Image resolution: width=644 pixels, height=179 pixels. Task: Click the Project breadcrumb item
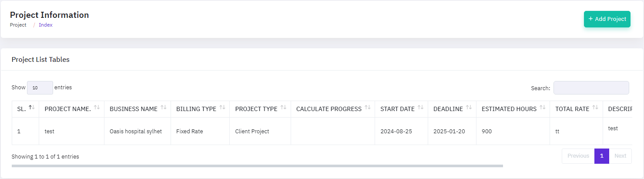pos(18,25)
